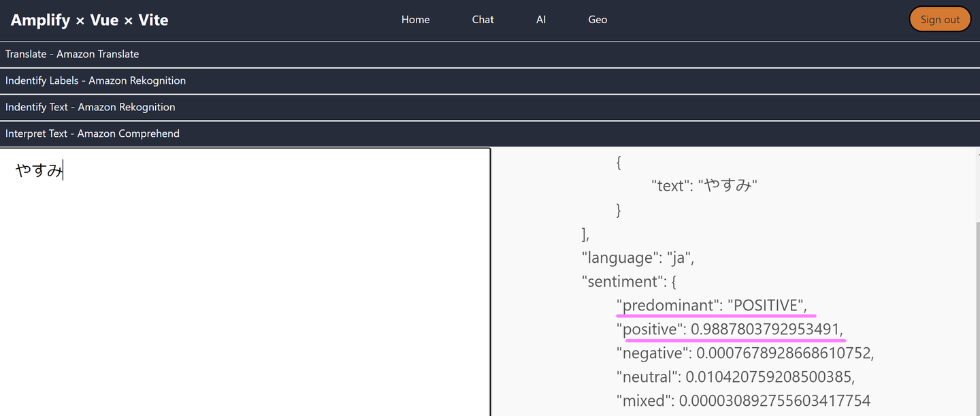The height and width of the screenshot is (416, 980).
Task: Click the "language": "ja" output line
Action: [x=637, y=258]
